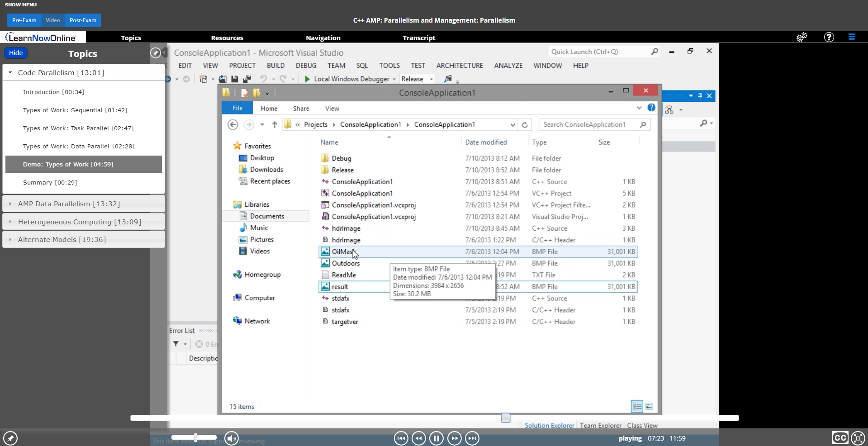Mute audio with the speaker icon
Screen dimensions: 868x446
tap(232, 438)
